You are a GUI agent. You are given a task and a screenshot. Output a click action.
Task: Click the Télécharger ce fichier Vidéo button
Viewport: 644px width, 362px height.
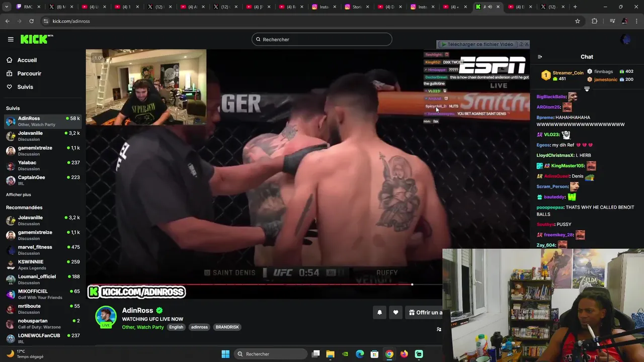[477, 44]
